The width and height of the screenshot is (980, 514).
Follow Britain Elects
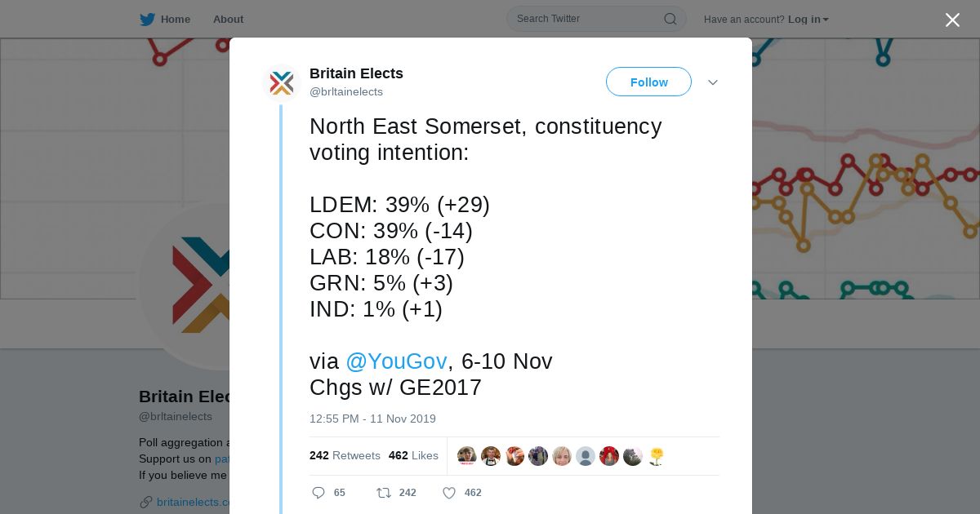[648, 82]
